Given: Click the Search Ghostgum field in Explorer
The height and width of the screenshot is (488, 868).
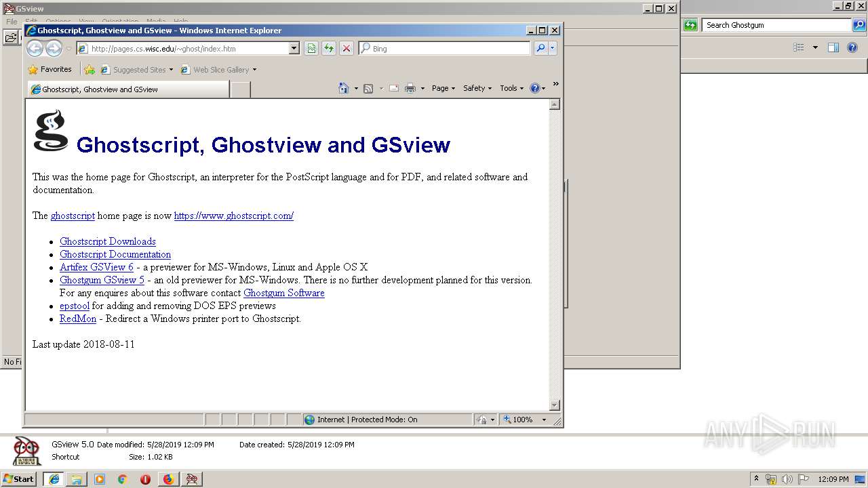Looking at the screenshot, I should 776,25.
